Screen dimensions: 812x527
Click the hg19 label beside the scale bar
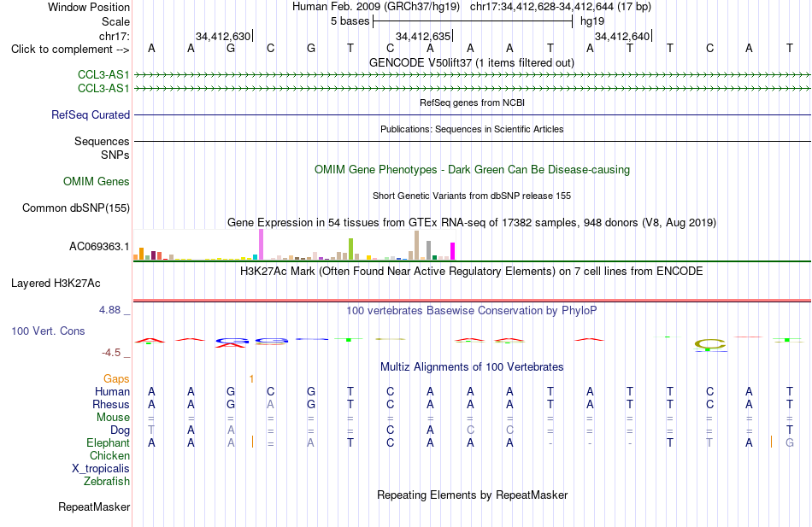[x=592, y=21]
